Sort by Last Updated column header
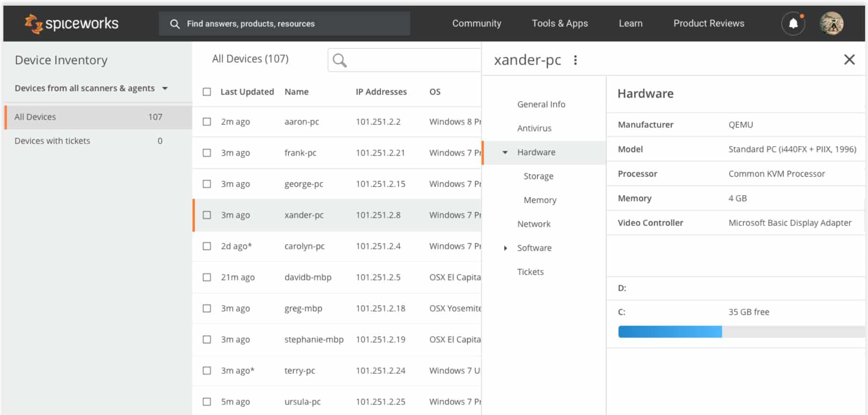Image resolution: width=868 pixels, height=415 pixels. click(247, 91)
